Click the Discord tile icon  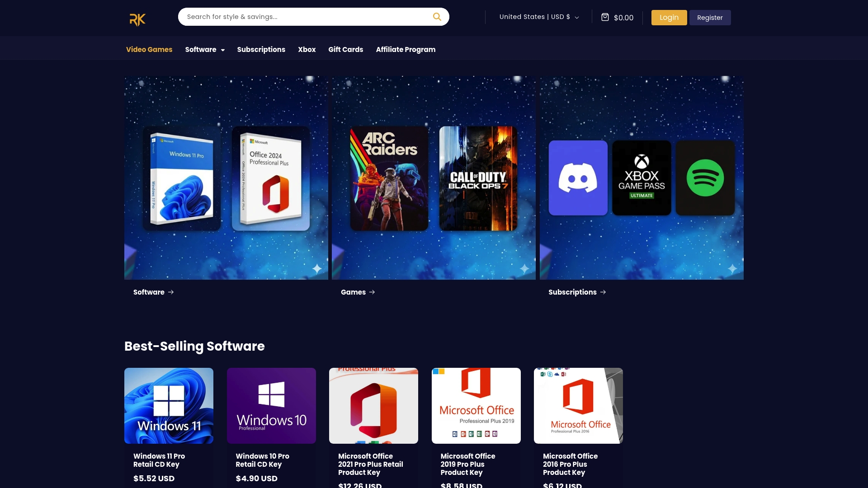coord(578,178)
